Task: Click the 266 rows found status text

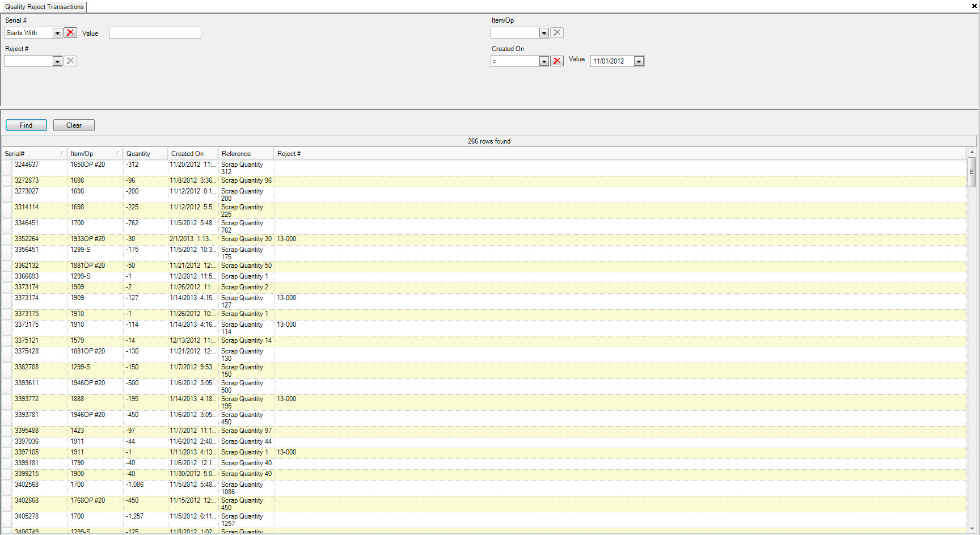Action: pos(489,141)
